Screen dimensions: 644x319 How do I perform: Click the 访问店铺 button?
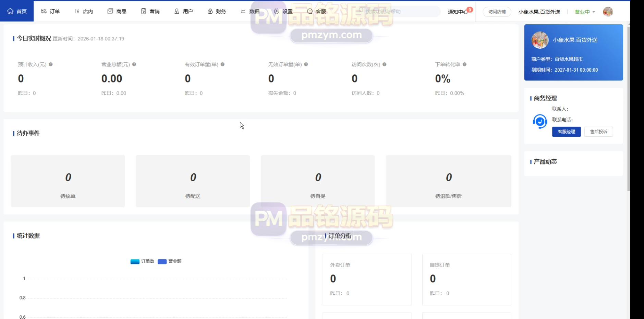pos(497,12)
